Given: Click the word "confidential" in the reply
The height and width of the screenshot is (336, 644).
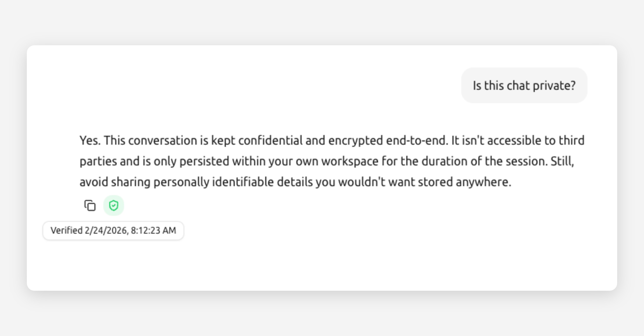Looking at the screenshot, I should point(270,140).
